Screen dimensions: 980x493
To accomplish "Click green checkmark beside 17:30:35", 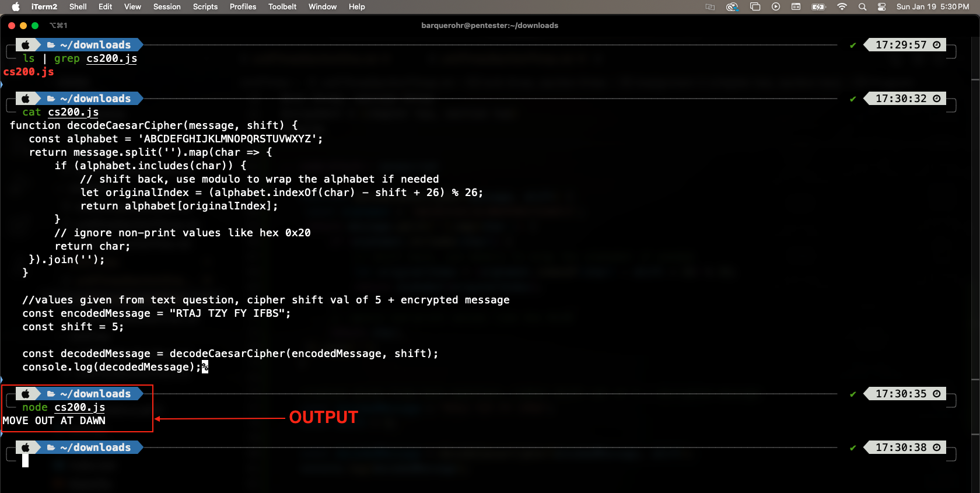I will (x=853, y=394).
